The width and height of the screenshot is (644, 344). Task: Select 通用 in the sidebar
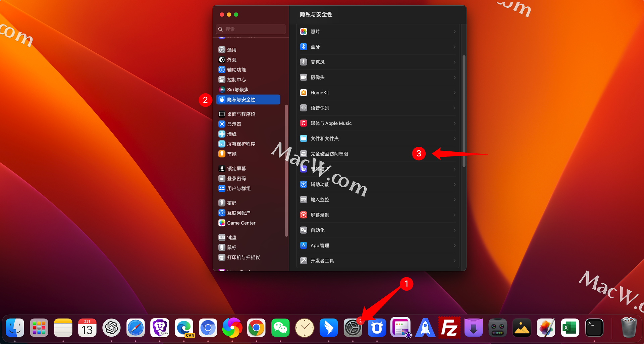[x=248, y=50]
